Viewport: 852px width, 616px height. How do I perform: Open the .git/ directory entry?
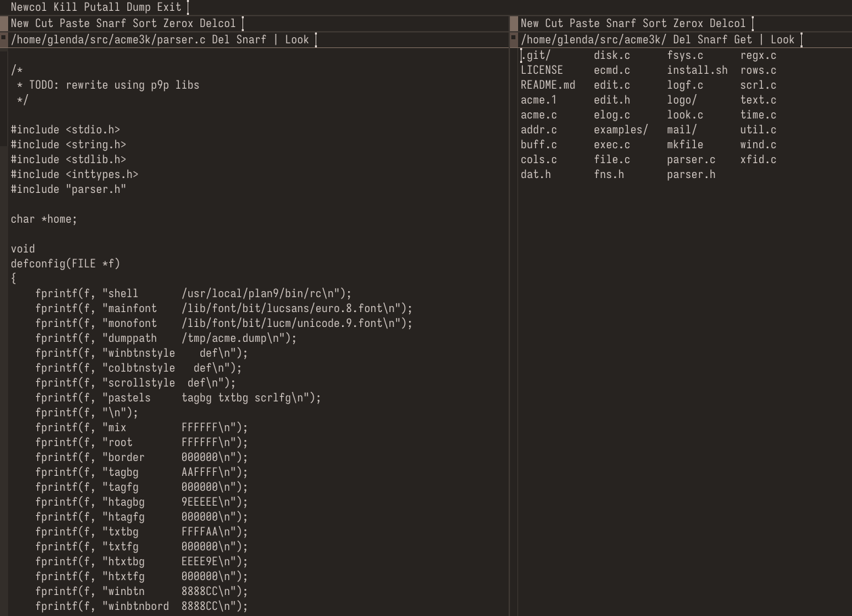536,56
